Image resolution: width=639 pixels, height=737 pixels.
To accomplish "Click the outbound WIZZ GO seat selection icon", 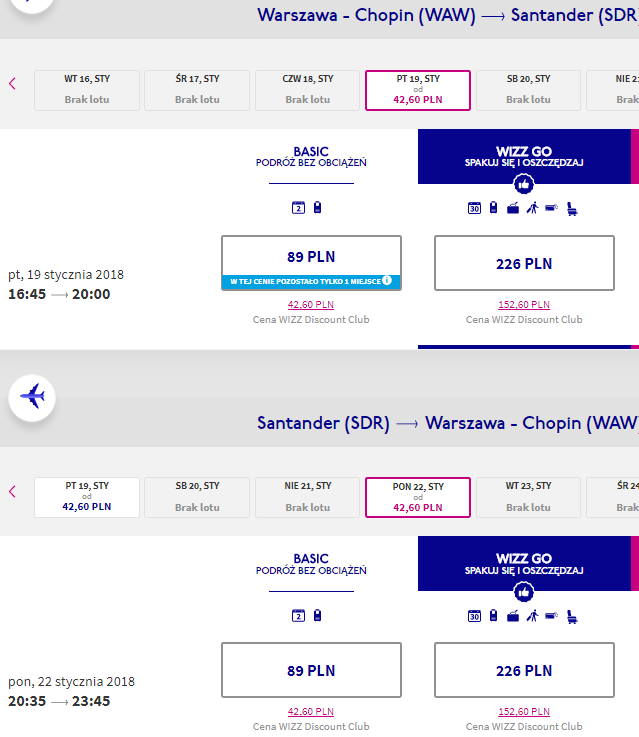I will tap(572, 208).
